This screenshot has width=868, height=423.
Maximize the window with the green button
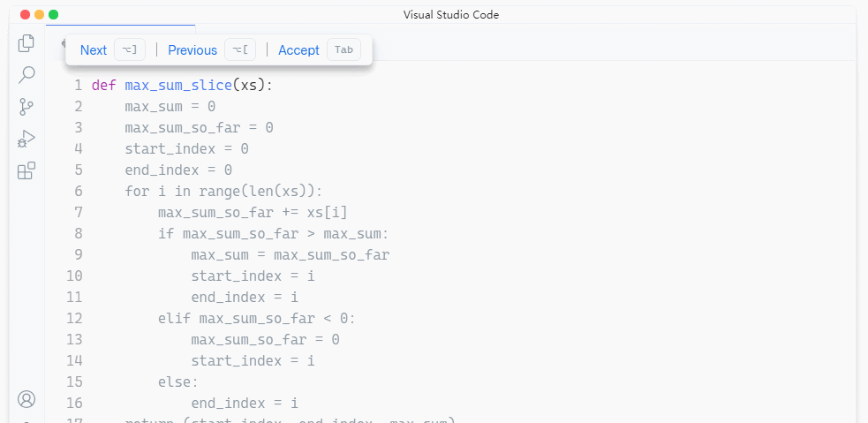click(x=53, y=14)
